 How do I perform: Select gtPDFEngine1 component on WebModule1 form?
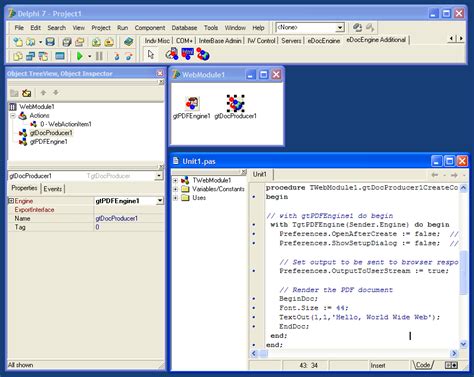click(x=192, y=103)
